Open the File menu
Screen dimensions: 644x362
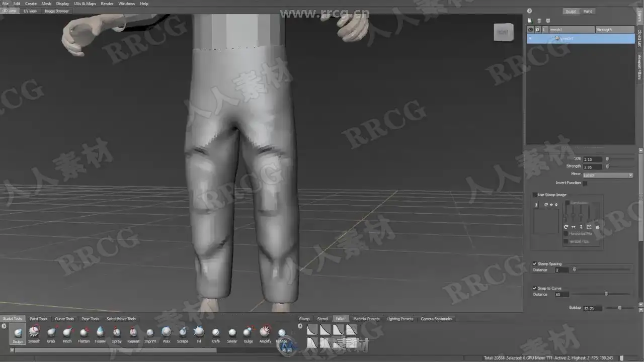click(x=5, y=4)
